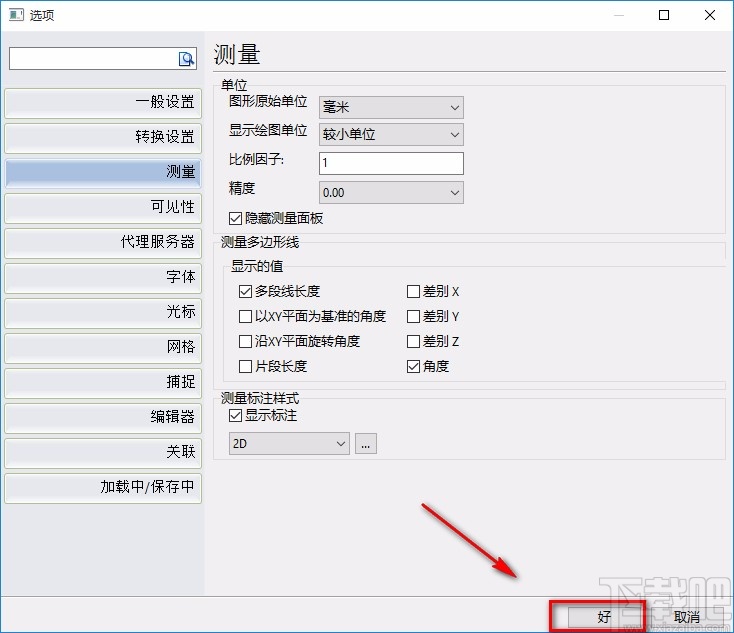734x633 pixels.
Task: Enable the 差别 X checkbox
Action: (413, 292)
